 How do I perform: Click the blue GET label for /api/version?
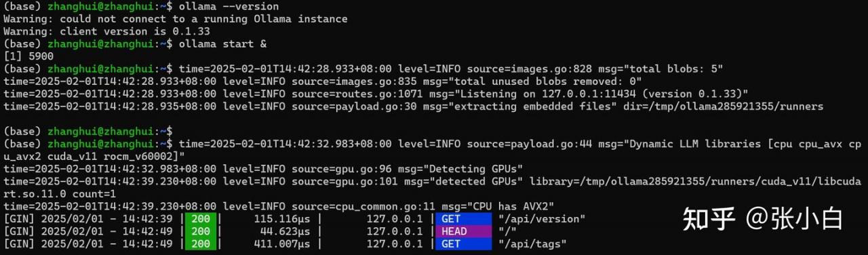click(463, 219)
